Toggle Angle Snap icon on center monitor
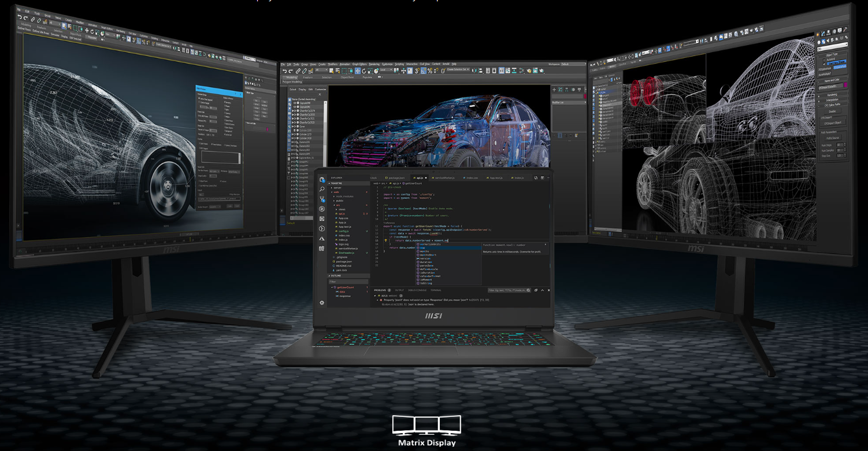The height and width of the screenshot is (451, 868). (424, 71)
